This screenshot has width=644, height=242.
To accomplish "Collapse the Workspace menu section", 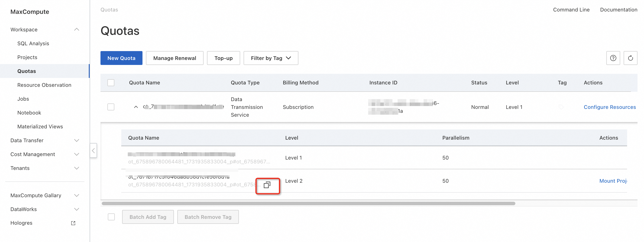I will (76, 29).
